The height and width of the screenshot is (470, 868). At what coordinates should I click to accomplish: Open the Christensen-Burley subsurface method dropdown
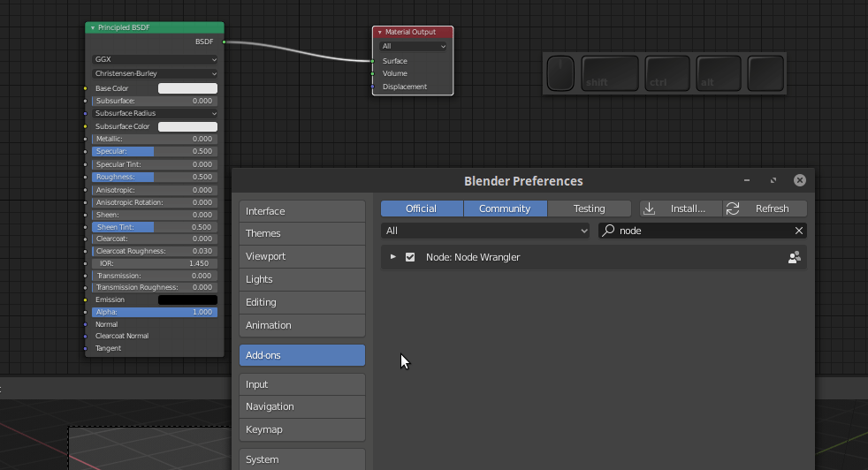(x=155, y=73)
